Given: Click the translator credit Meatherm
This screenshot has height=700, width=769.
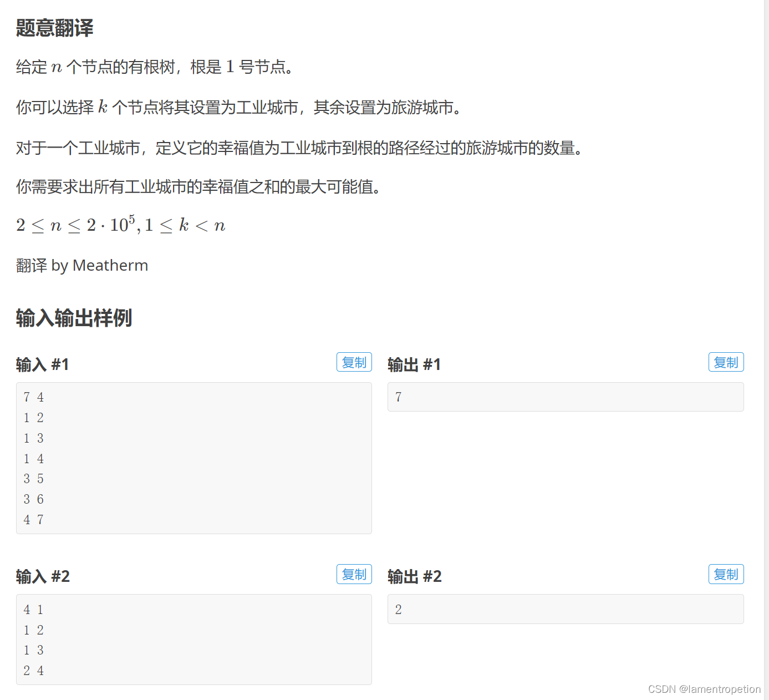Looking at the screenshot, I should click(110, 265).
